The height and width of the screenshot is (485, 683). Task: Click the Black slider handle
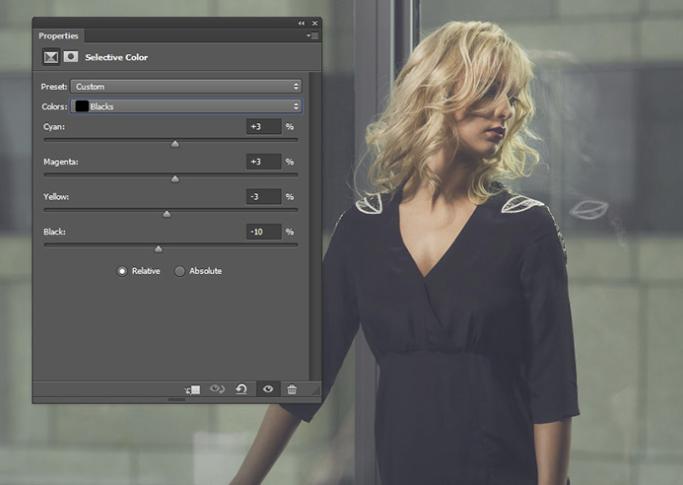[158, 249]
